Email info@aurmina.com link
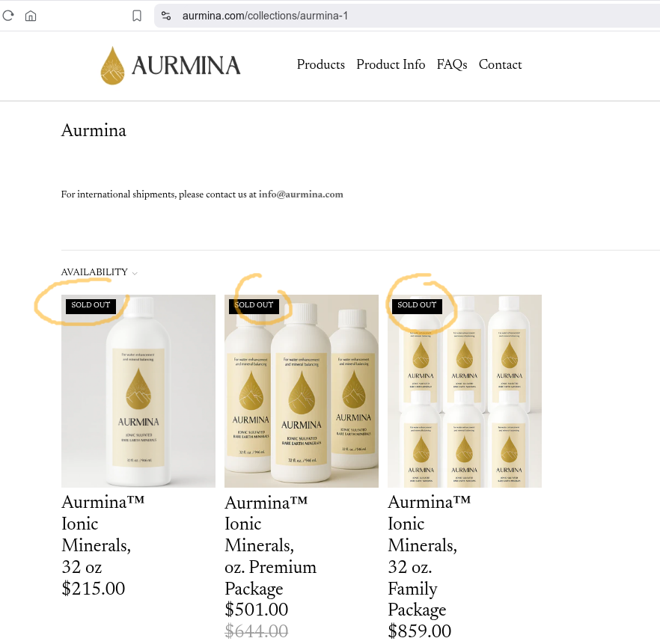This screenshot has height=644, width=660. (301, 194)
